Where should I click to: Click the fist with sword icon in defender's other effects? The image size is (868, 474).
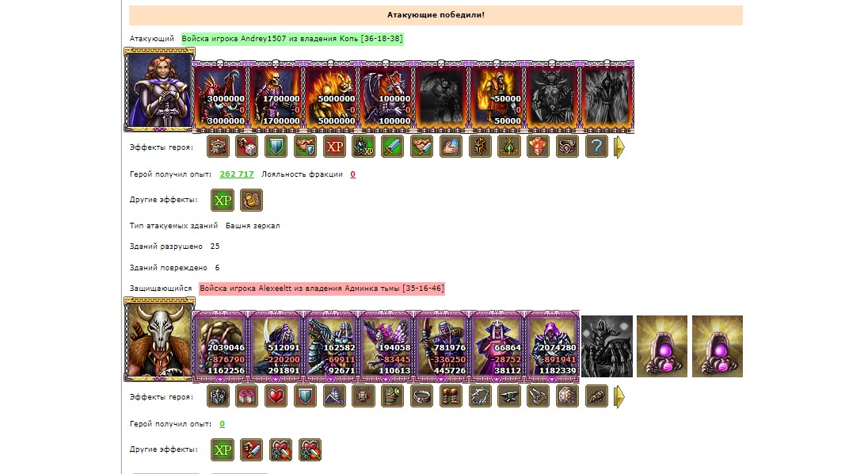(251, 449)
